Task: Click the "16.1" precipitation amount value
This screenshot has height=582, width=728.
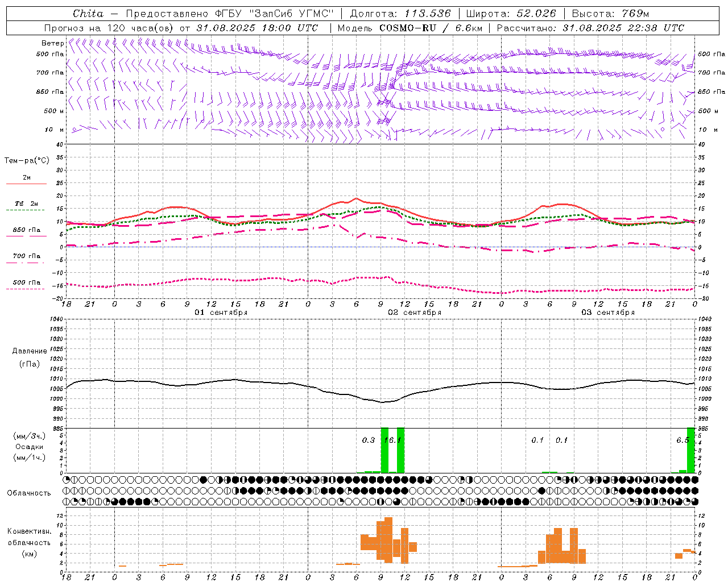Action: pyautogui.click(x=393, y=440)
